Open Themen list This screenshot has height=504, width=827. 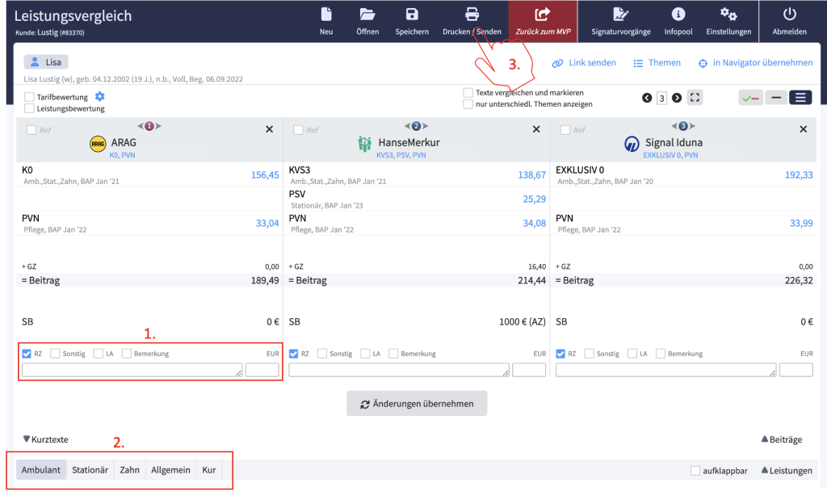657,63
